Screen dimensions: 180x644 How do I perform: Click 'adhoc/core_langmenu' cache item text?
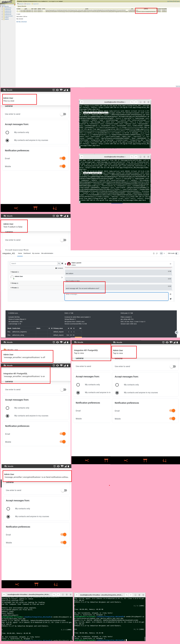point(19,332)
